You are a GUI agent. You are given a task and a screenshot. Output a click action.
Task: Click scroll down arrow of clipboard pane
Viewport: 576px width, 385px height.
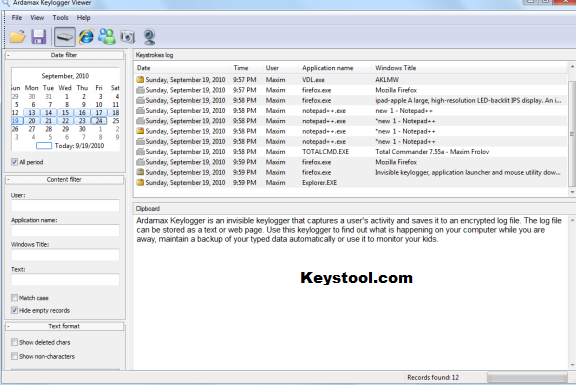(572, 365)
